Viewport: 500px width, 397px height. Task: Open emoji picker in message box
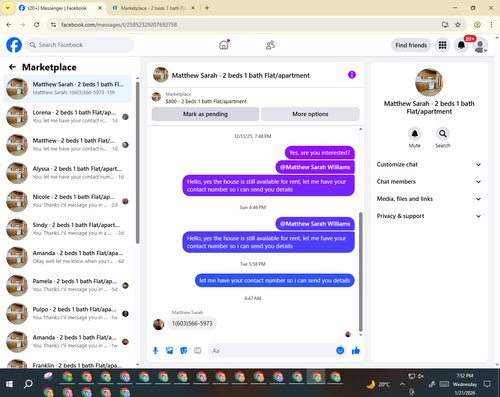tap(340, 350)
